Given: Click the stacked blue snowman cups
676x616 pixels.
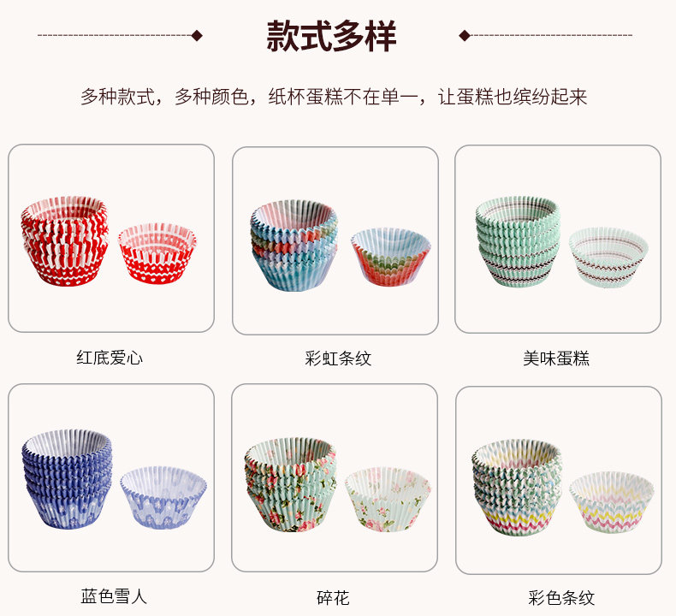Looking at the screenshot, I should 67,478.
